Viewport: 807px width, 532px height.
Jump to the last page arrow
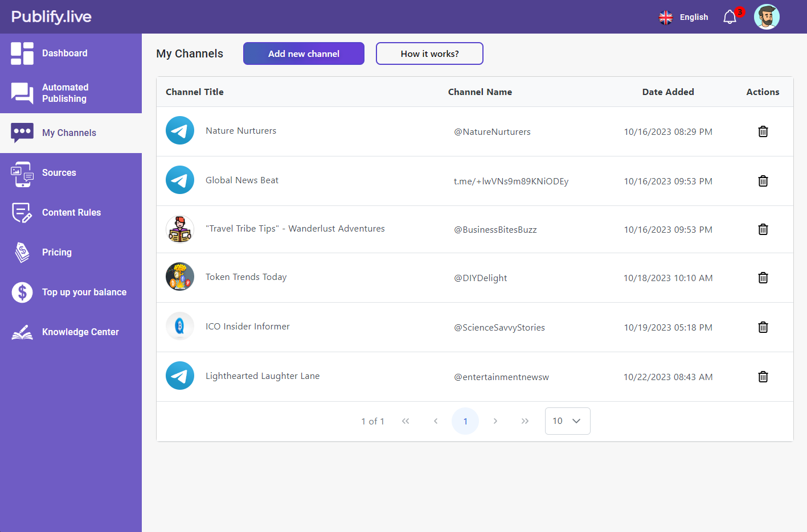pyautogui.click(x=525, y=421)
